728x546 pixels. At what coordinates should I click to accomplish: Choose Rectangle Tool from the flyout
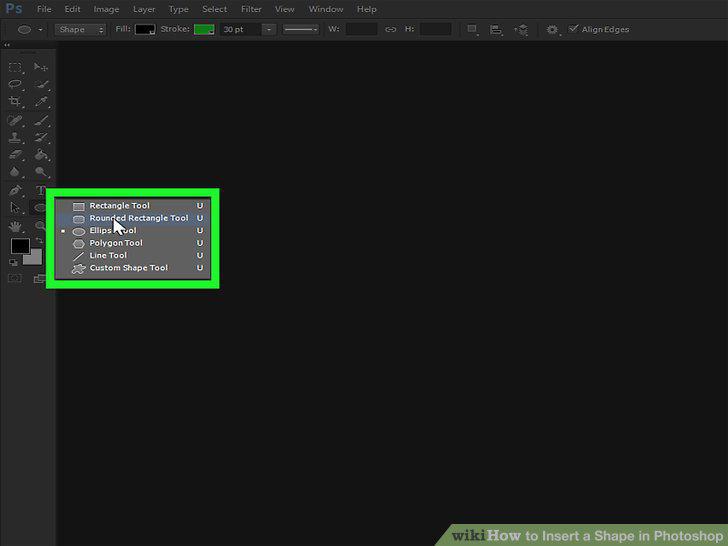pos(133,206)
